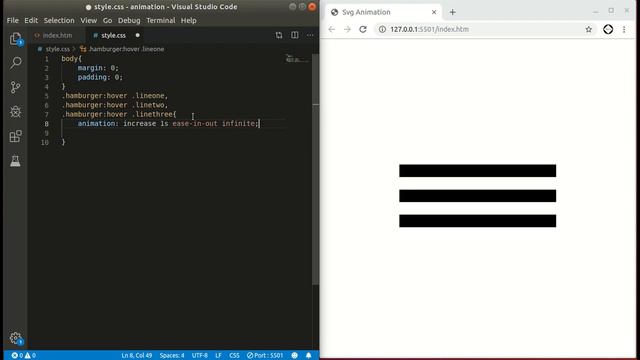
Task: Open More Actions ellipsis in editor toolbar
Action: (310, 35)
